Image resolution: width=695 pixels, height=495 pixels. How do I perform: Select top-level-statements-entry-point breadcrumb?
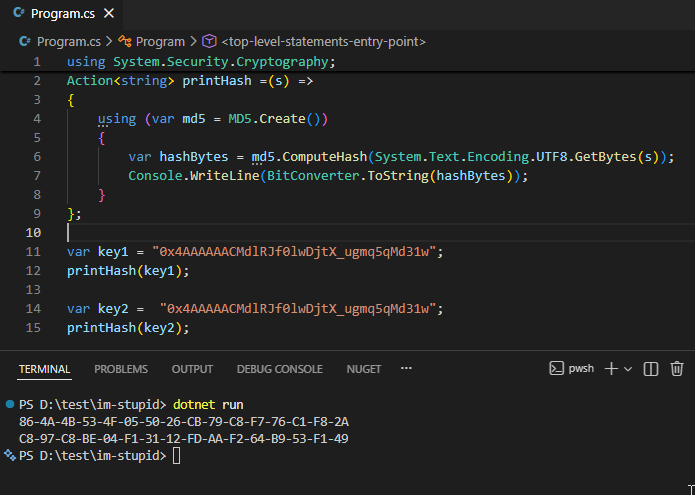click(324, 42)
